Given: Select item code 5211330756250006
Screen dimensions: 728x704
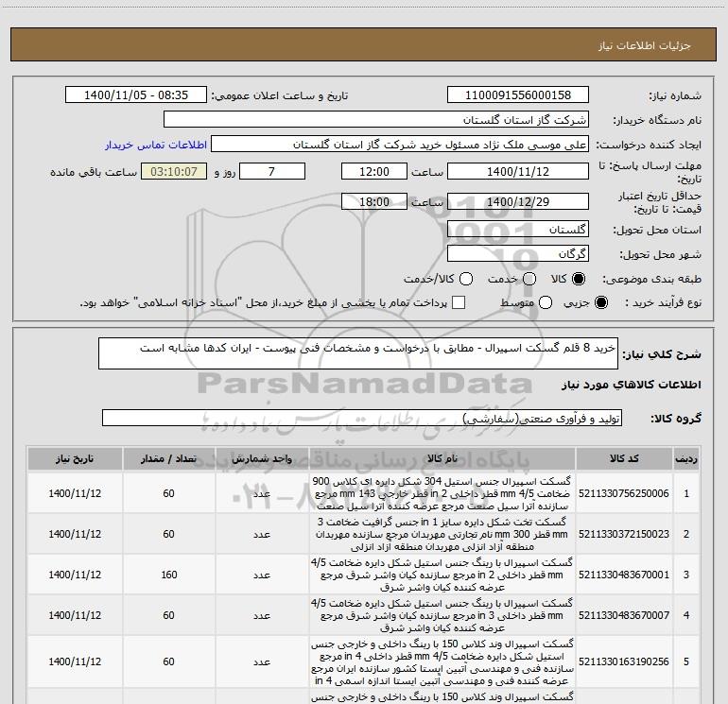Looking at the screenshot, I should [624, 493].
